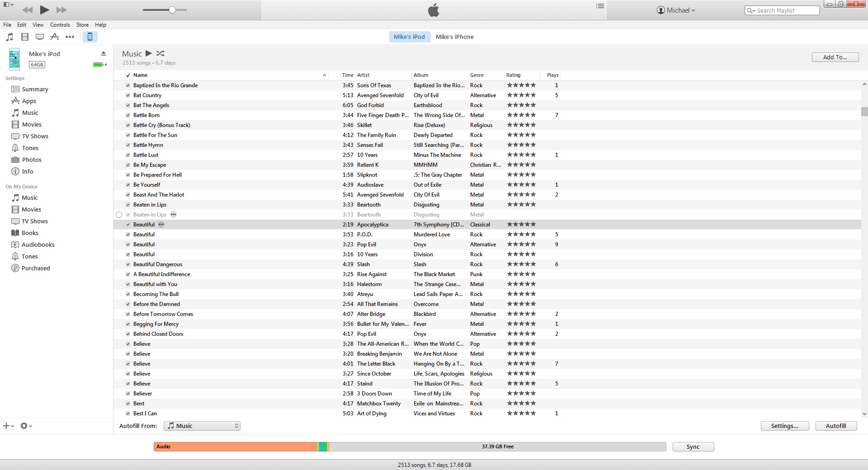This screenshot has width=868, height=470.
Task: Check the grayed Beaten in Lips entry
Action: click(128, 215)
